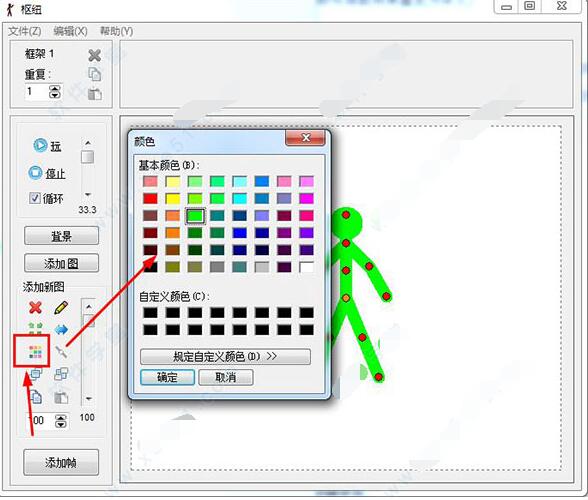Click the speed scrollbar down arrow above 33.3

pos(88,194)
